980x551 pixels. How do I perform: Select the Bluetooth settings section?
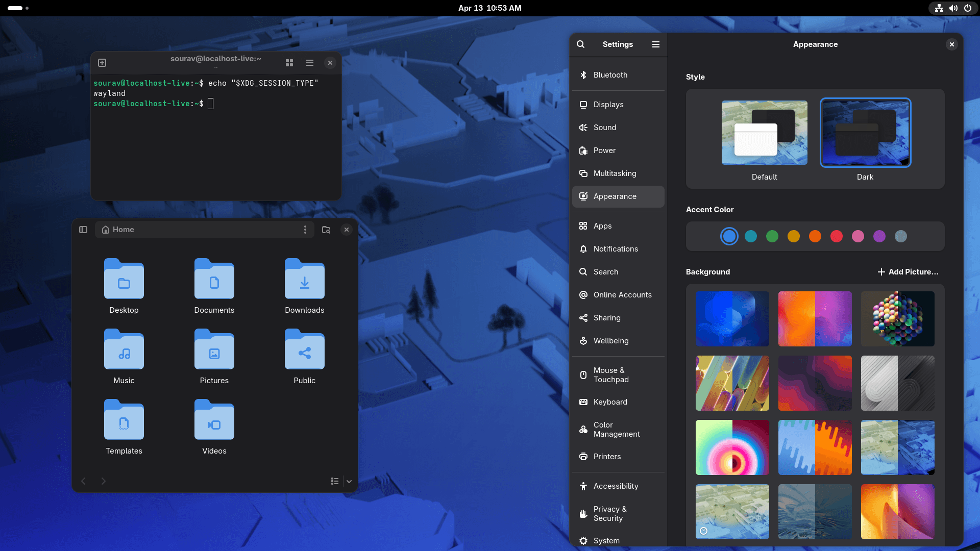[610, 74]
